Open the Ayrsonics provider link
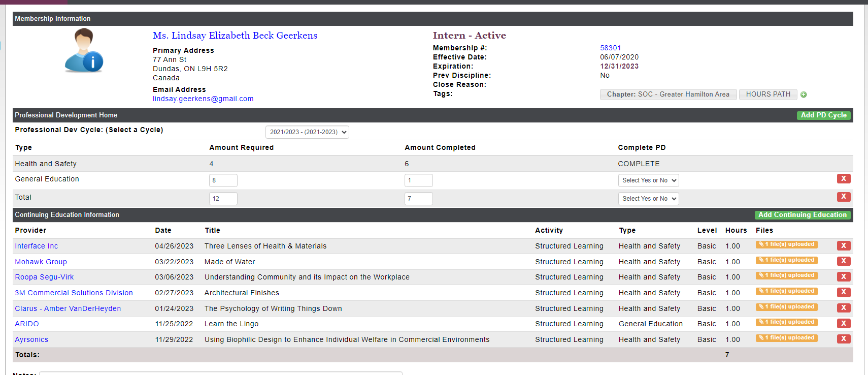 click(x=31, y=339)
